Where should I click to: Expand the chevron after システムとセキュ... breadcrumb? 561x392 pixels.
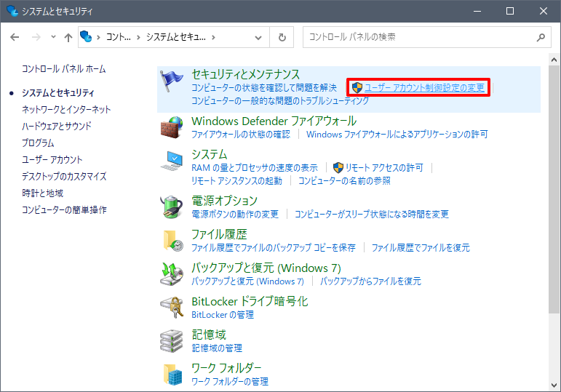coord(214,37)
